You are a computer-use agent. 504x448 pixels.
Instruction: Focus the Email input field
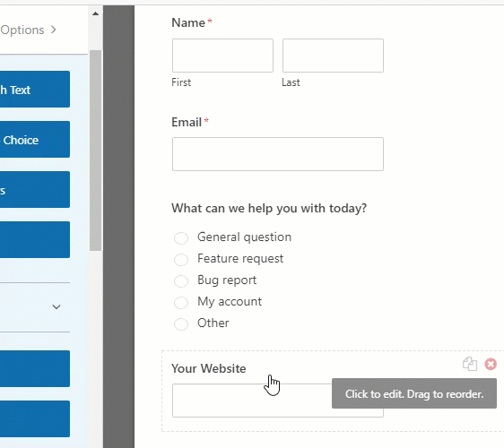coord(278,154)
